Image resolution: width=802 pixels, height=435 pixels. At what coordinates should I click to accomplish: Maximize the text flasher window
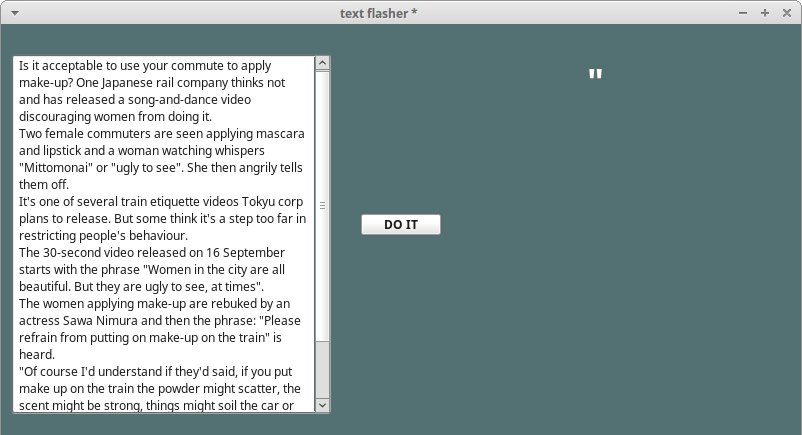click(x=765, y=13)
